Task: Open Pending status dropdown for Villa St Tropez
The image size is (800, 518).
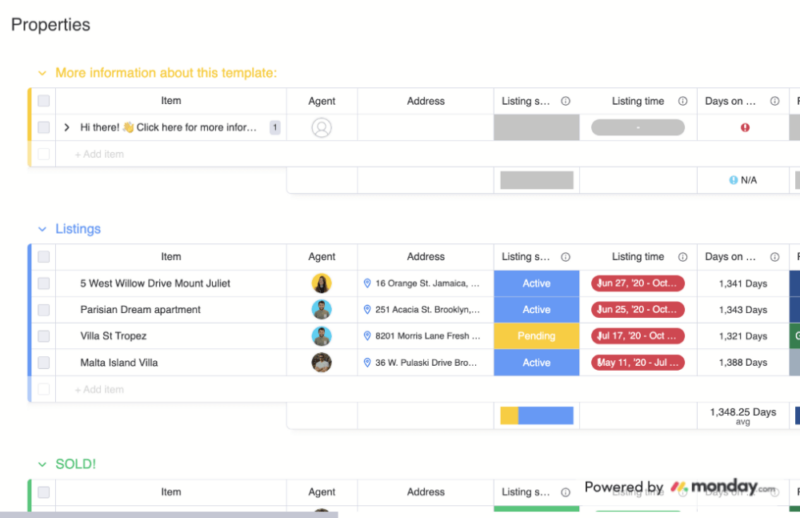Action: click(536, 336)
